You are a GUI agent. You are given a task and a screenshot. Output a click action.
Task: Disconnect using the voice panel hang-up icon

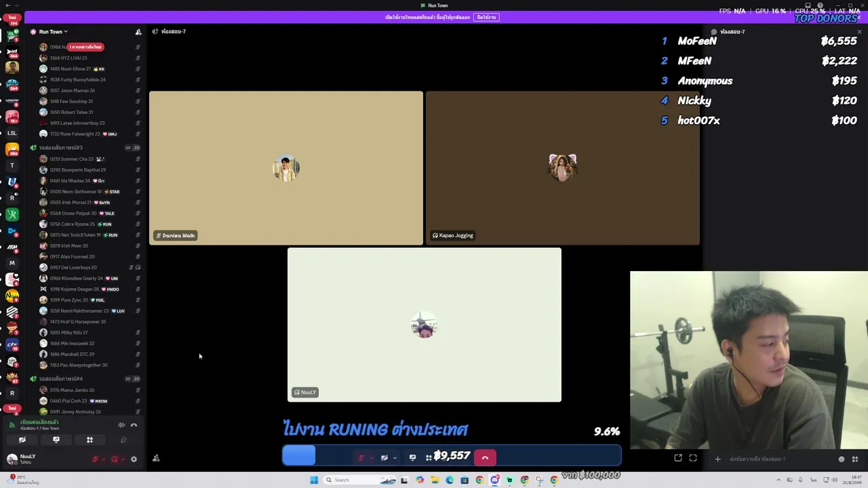click(134, 425)
